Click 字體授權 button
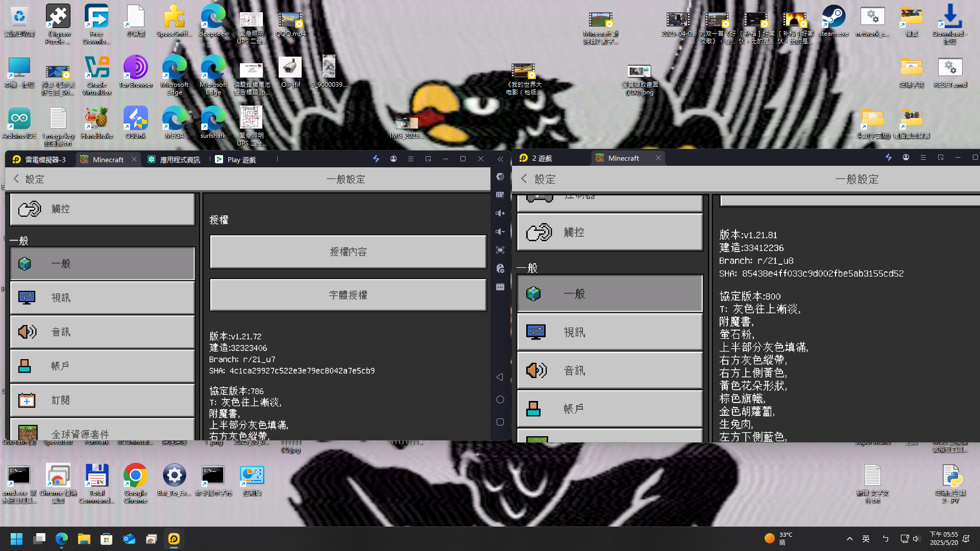The width and height of the screenshot is (980, 551). (x=348, y=295)
